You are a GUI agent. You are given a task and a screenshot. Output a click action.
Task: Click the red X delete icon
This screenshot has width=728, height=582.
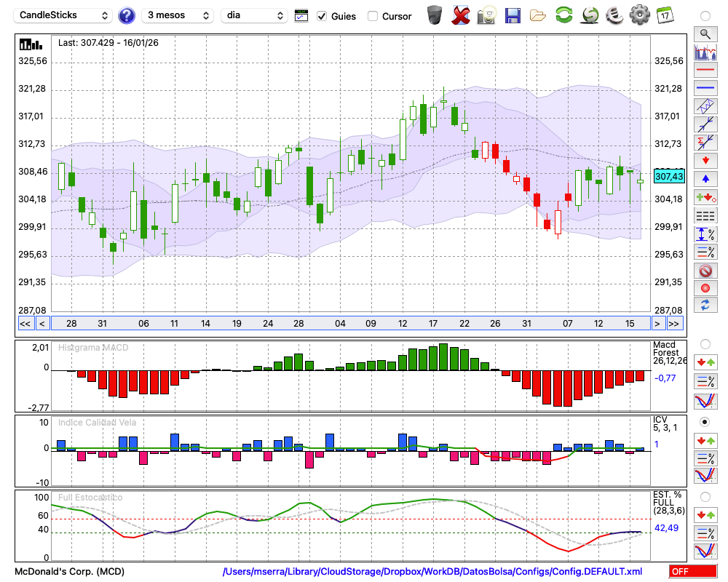click(461, 15)
